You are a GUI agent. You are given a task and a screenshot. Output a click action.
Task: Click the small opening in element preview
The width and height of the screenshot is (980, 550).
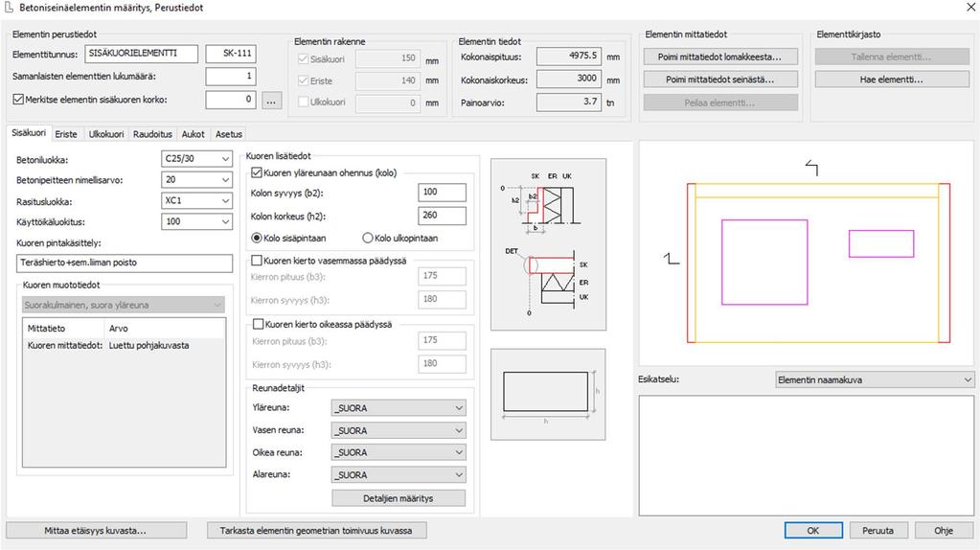tap(881, 243)
